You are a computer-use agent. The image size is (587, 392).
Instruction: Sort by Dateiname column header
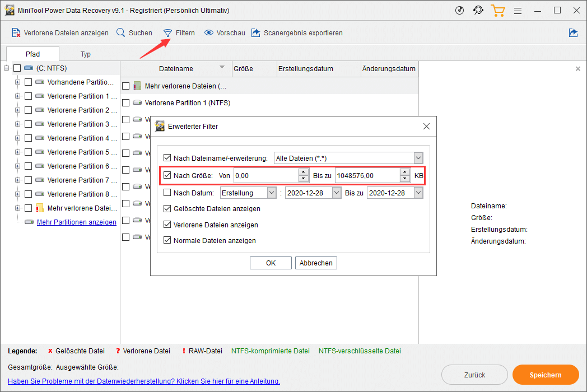176,68
